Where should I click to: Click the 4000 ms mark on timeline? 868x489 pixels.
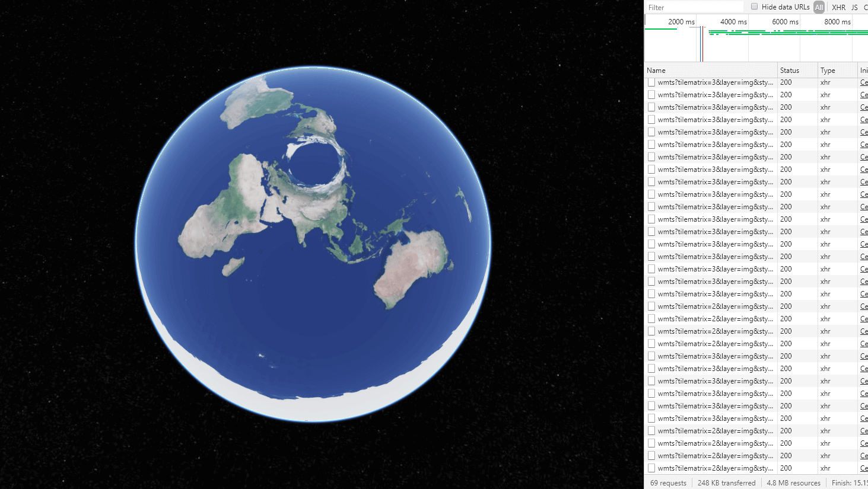point(733,22)
